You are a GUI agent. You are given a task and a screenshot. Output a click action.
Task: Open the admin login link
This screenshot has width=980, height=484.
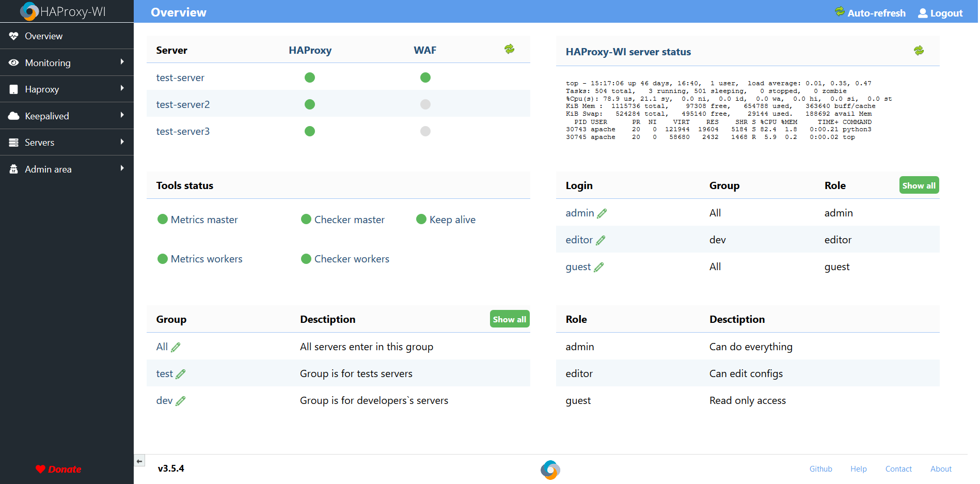[580, 213]
